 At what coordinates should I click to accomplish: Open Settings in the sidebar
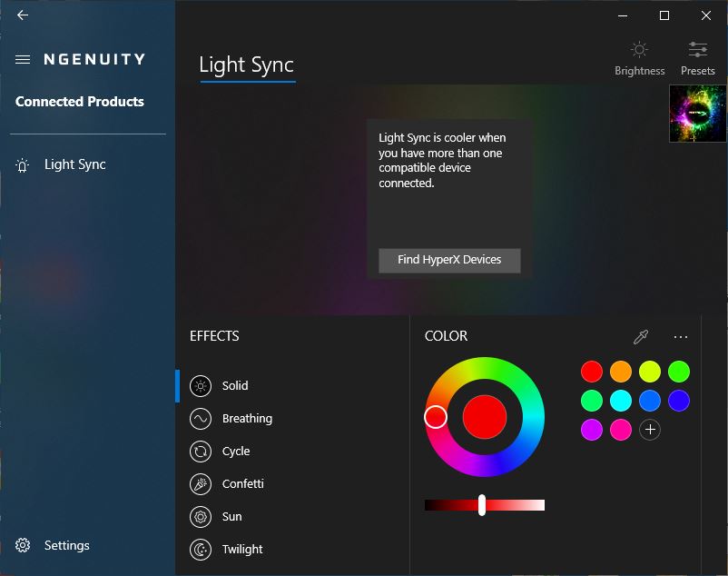click(x=67, y=545)
